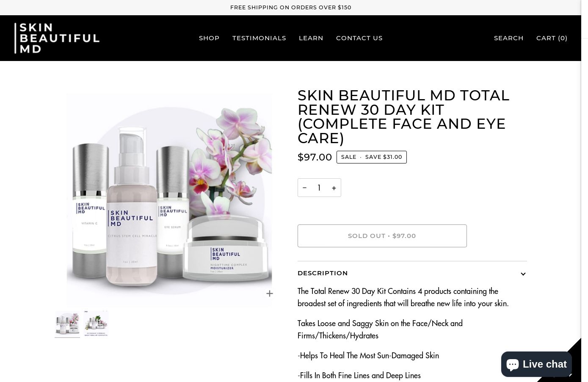Click the Description heading label

pos(323,273)
